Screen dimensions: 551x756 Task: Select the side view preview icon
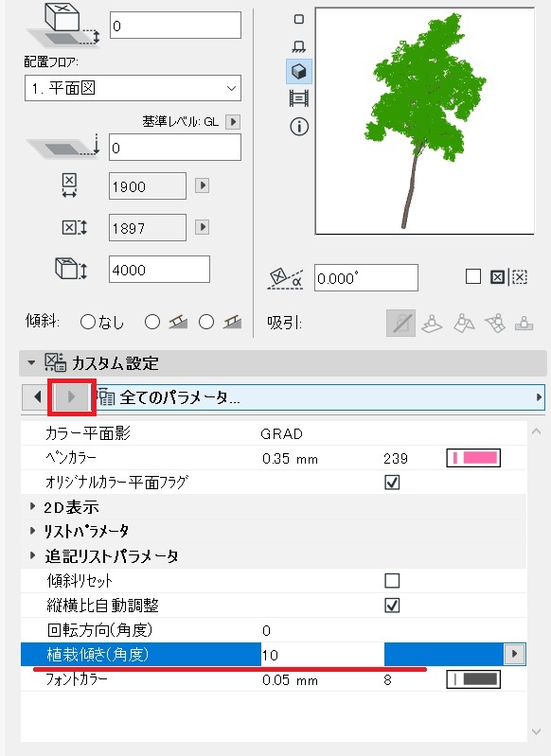(299, 46)
